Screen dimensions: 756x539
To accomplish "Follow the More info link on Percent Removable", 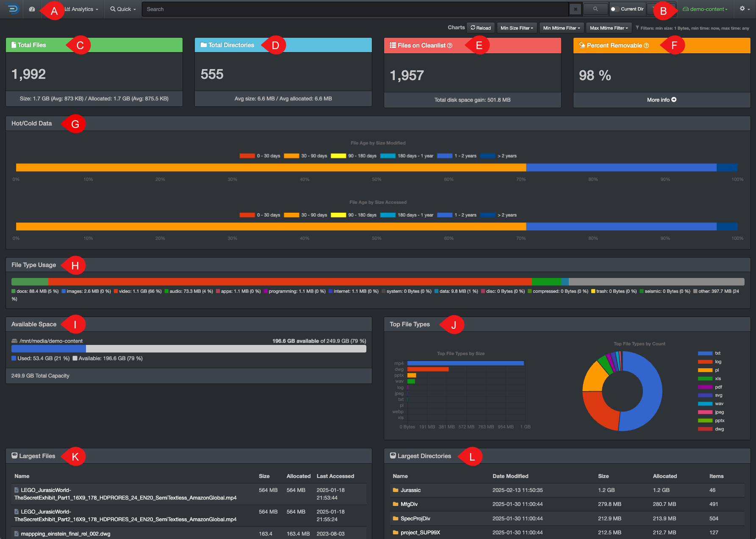I will (661, 100).
